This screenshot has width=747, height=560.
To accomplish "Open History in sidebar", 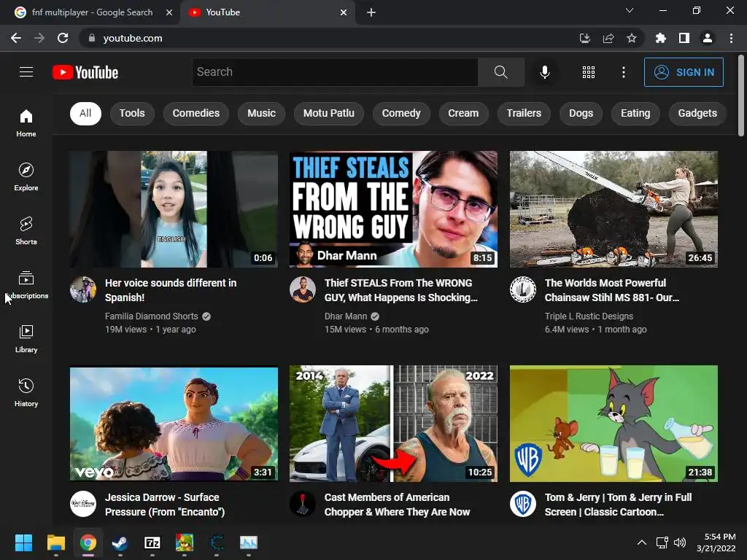I will 26,392.
